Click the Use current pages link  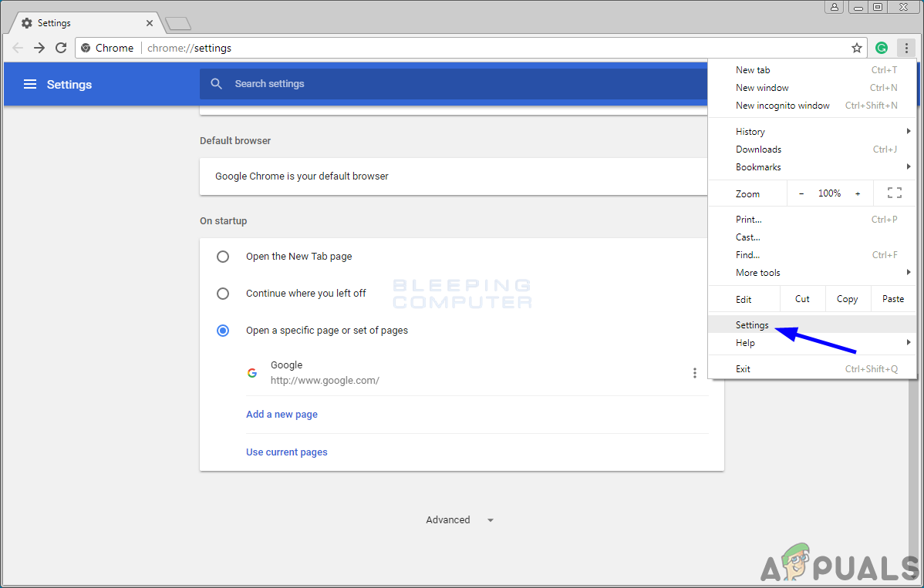point(286,452)
